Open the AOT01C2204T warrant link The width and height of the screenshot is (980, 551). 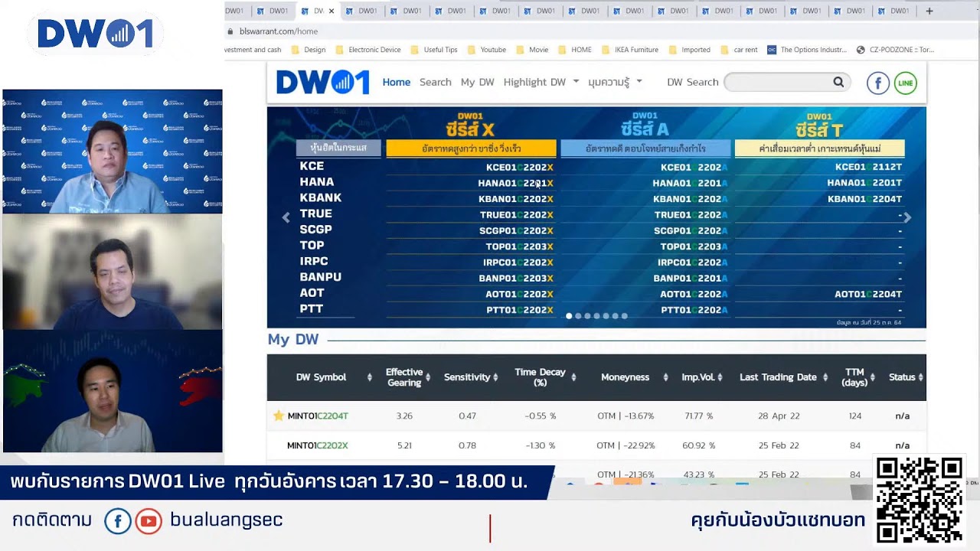868,294
